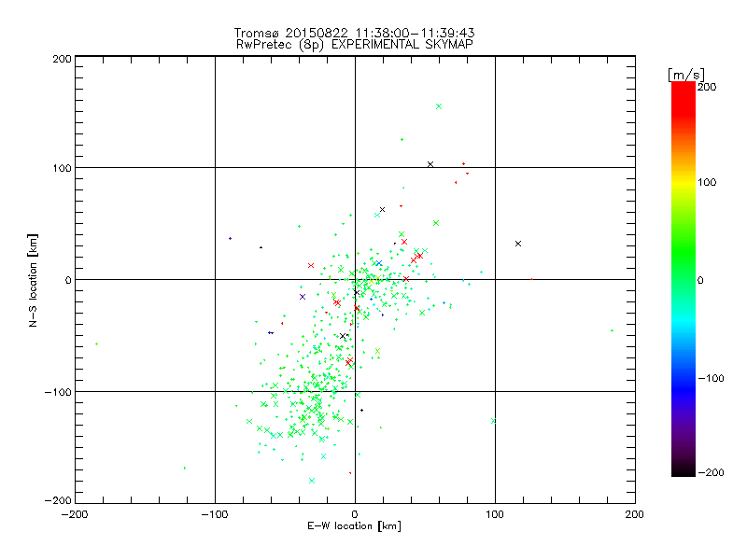Screen dimensions: 747x560
Task: Pick the black bottom of the velocity colorbar
Action: [x=684, y=469]
